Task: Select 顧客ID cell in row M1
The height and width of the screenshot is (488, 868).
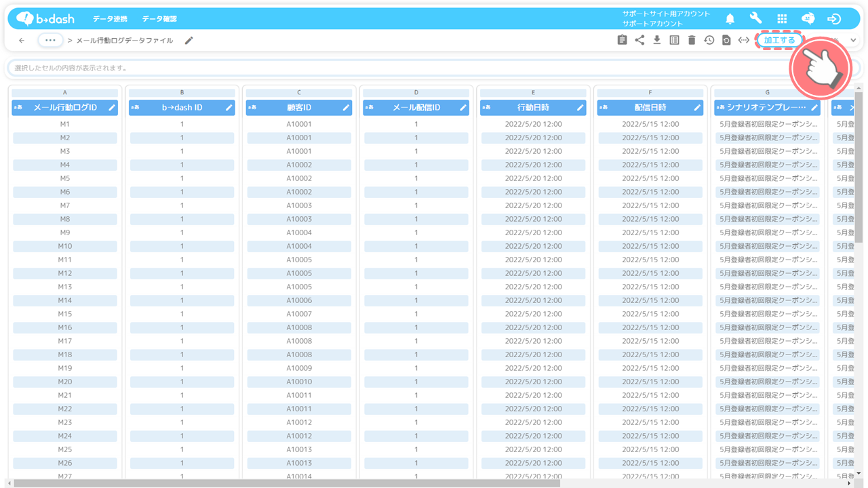Action: point(299,124)
